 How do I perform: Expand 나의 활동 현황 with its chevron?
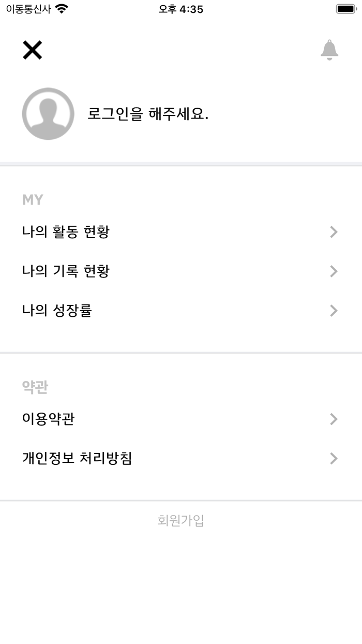(333, 232)
